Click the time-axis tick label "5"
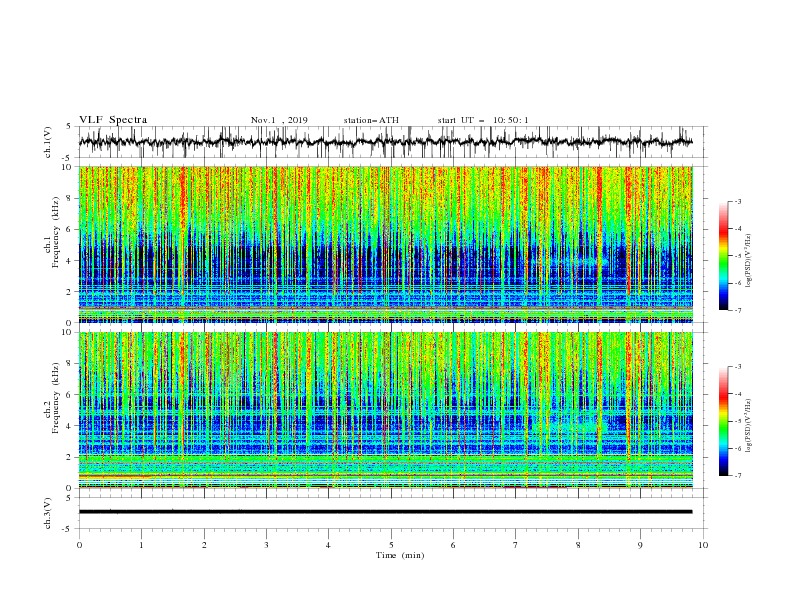This screenshot has width=792, height=612. tap(391, 545)
